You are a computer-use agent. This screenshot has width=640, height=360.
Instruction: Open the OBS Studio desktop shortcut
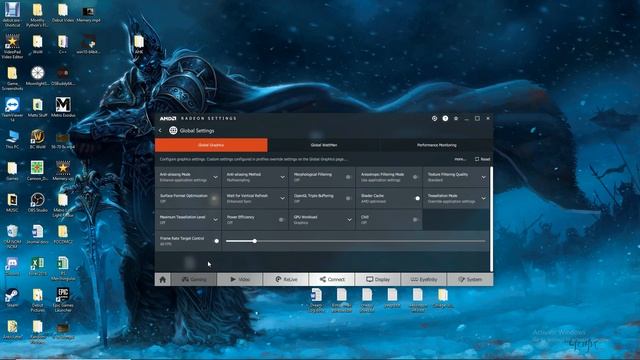pos(38,202)
